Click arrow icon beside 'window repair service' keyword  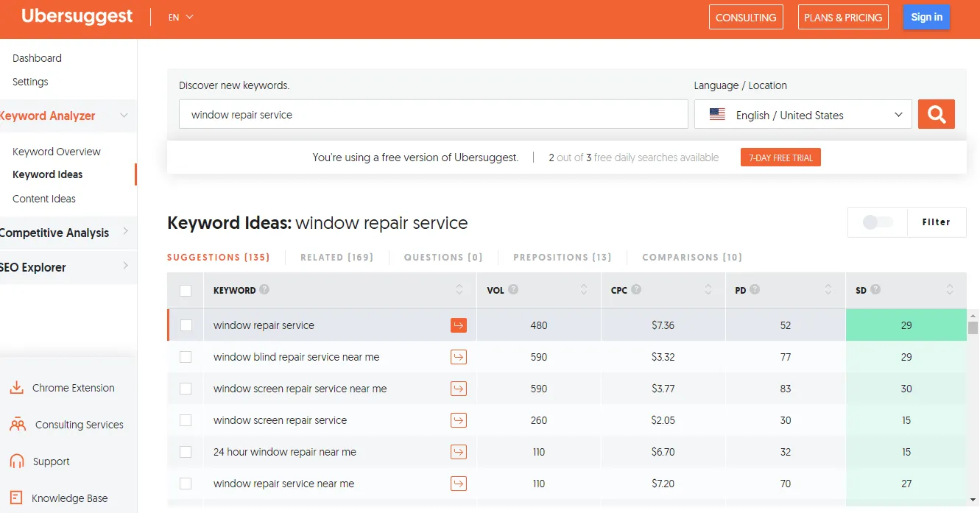(x=459, y=325)
